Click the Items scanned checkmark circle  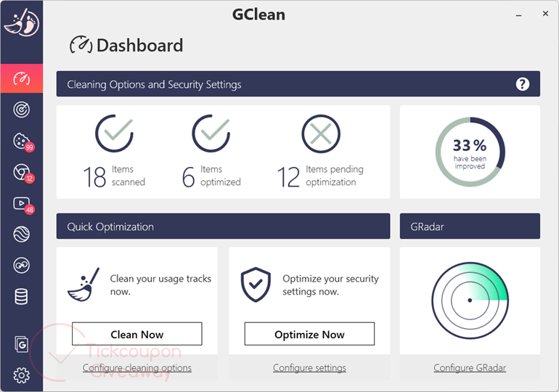[x=114, y=134]
